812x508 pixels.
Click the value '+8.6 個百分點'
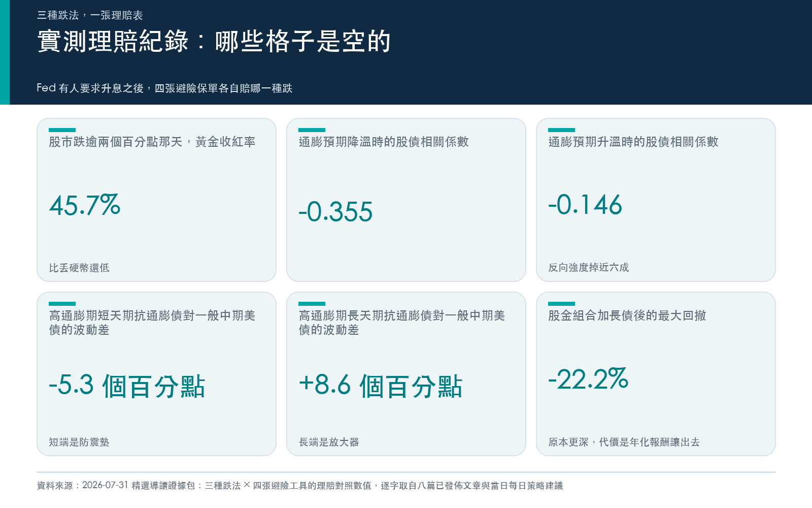381,386
